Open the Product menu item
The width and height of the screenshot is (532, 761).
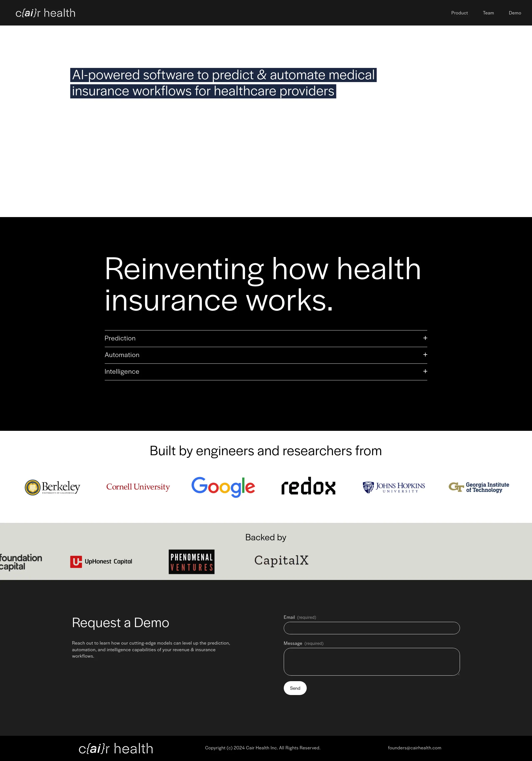460,13
